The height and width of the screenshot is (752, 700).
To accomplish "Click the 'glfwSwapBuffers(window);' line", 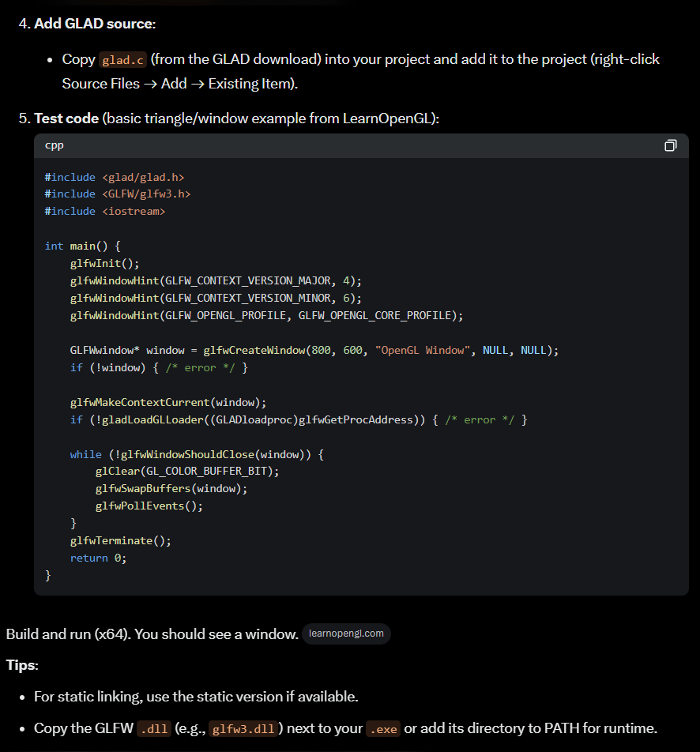I will (171, 488).
